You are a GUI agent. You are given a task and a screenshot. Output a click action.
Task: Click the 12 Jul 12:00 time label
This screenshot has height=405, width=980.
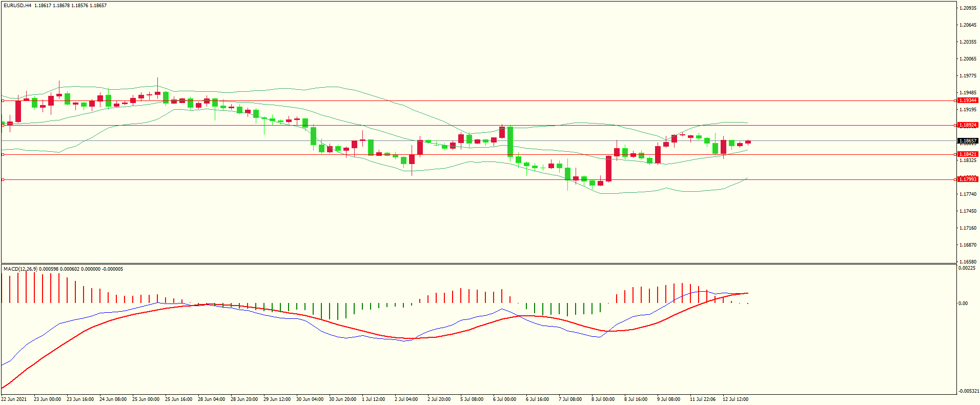coord(736,399)
